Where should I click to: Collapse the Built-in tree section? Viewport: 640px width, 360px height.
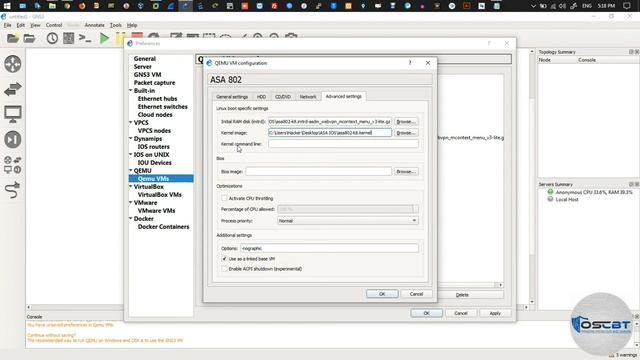(x=131, y=91)
